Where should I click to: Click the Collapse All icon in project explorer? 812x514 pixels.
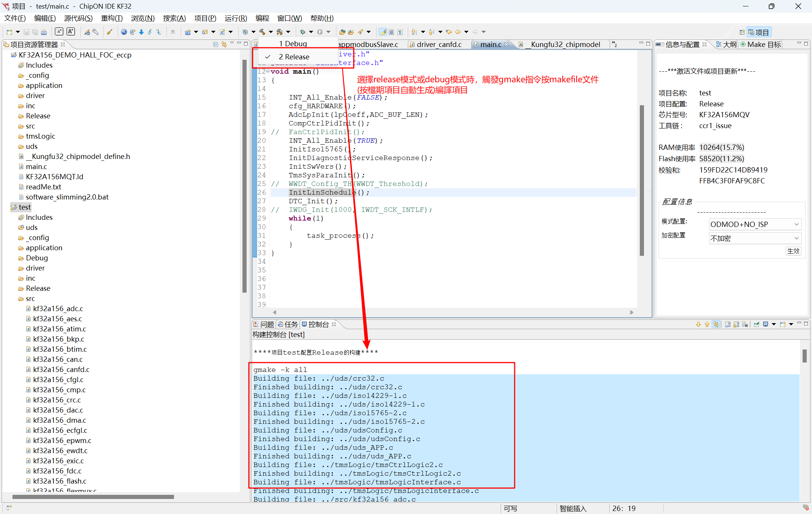tap(215, 44)
